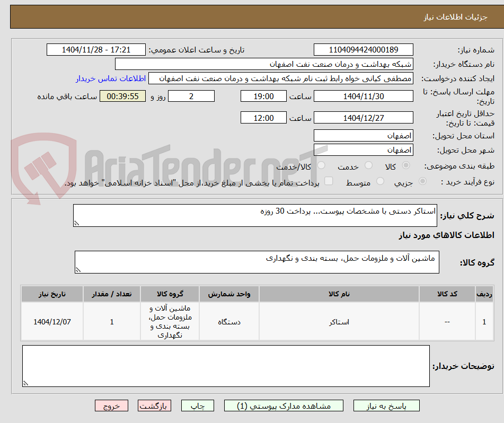This screenshot has width=504, height=423.
Task: Click the دستگاه unit cell
Action: pos(229,322)
